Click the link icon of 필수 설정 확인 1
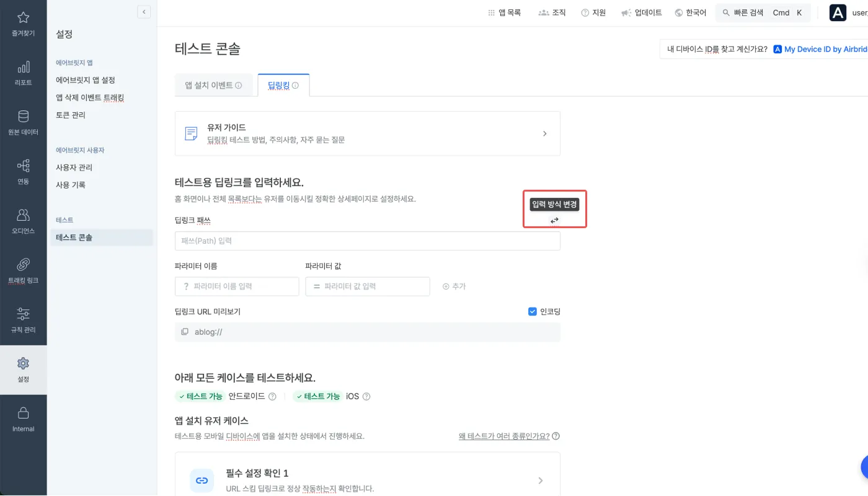Screen dimensions: 868x496 tap(202, 480)
